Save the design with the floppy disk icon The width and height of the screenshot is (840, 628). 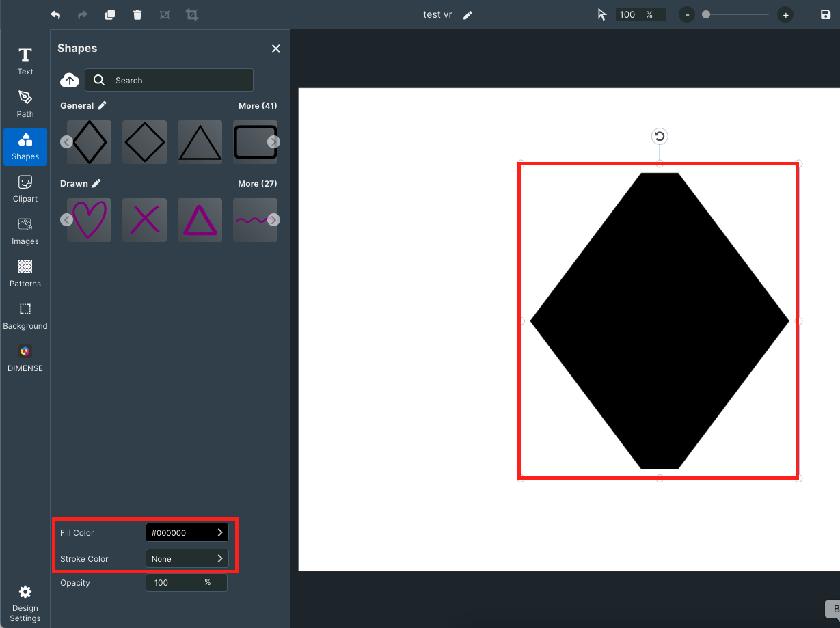click(826, 15)
